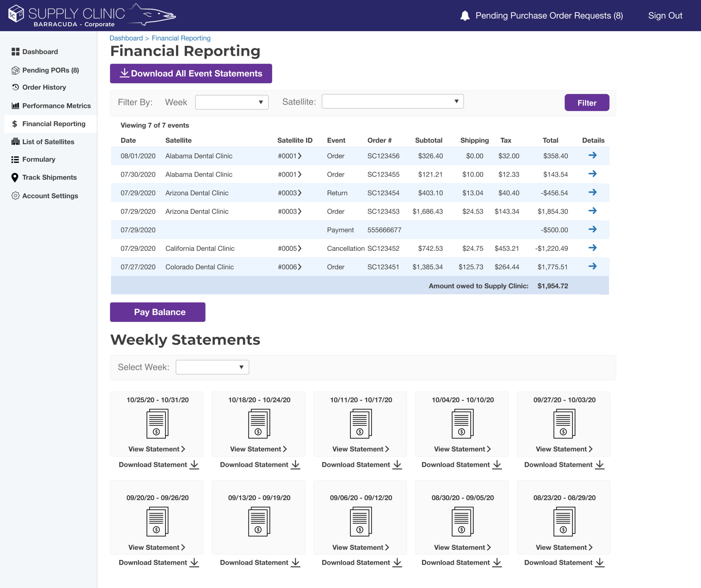Click the Pay Balance button
The height and width of the screenshot is (588, 701).
click(158, 312)
